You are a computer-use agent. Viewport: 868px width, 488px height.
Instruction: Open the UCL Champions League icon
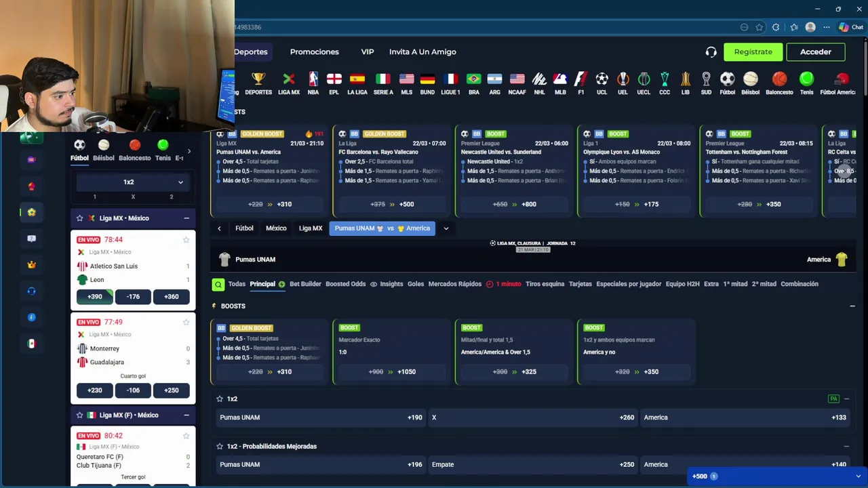click(601, 79)
